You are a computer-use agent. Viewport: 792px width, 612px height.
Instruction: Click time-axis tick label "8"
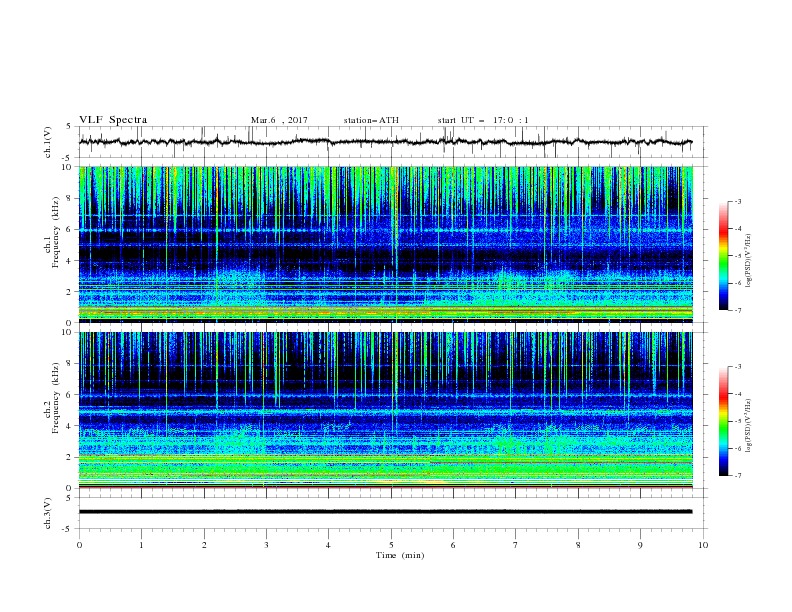point(578,545)
